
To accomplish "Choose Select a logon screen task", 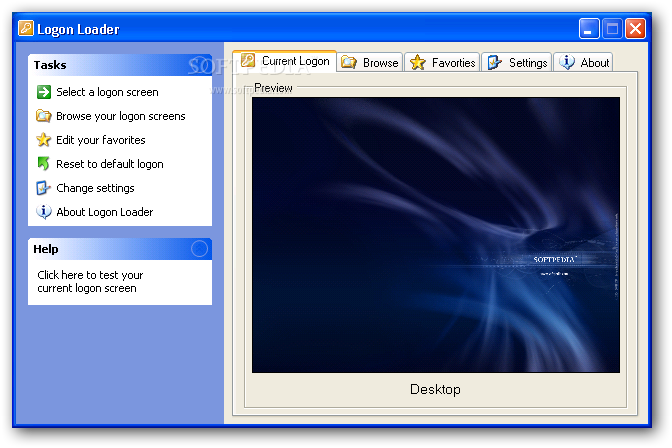I will [107, 92].
